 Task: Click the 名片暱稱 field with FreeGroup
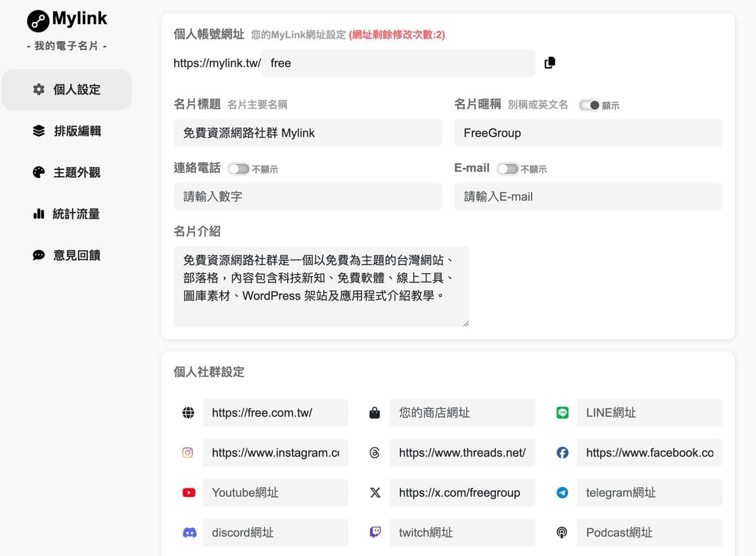[588, 133]
